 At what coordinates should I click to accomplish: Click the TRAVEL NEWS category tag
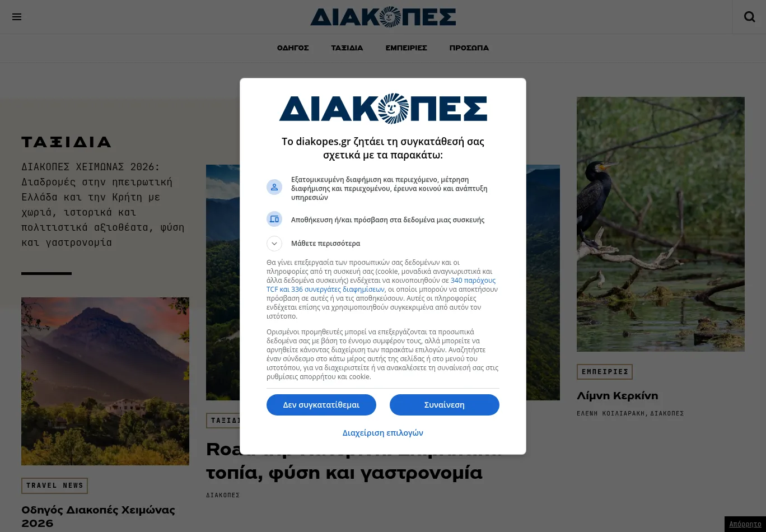55,486
